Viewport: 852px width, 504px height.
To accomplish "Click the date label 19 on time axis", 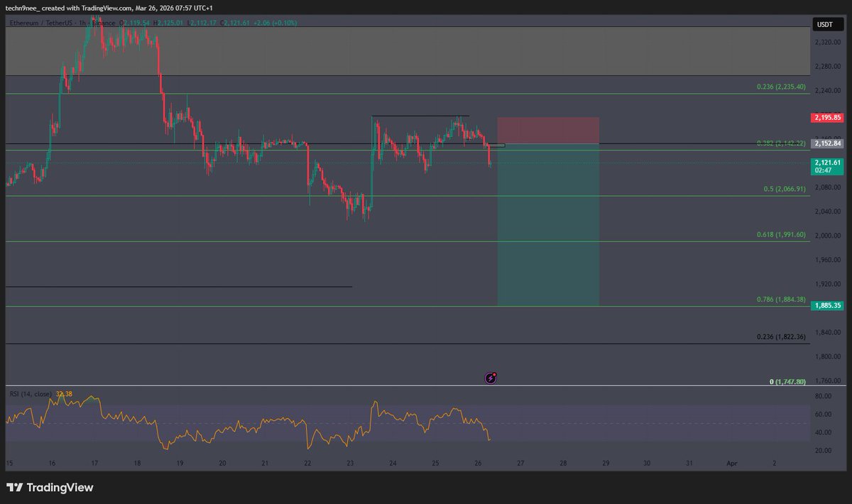I will (180, 463).
